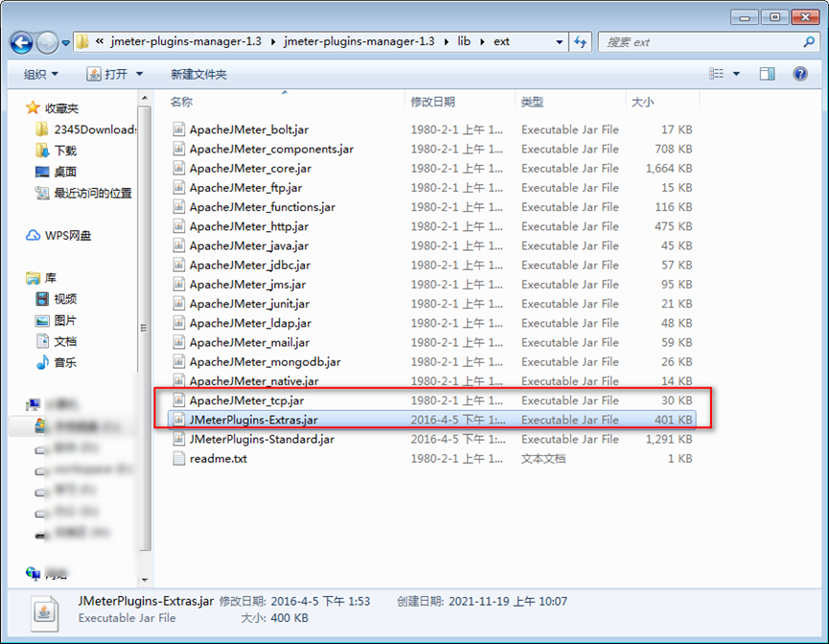This screenshot has width=829, height=644.
Task: Click the ApacheJMeter_mail.jar file icon
Action: tap(178, 342)
